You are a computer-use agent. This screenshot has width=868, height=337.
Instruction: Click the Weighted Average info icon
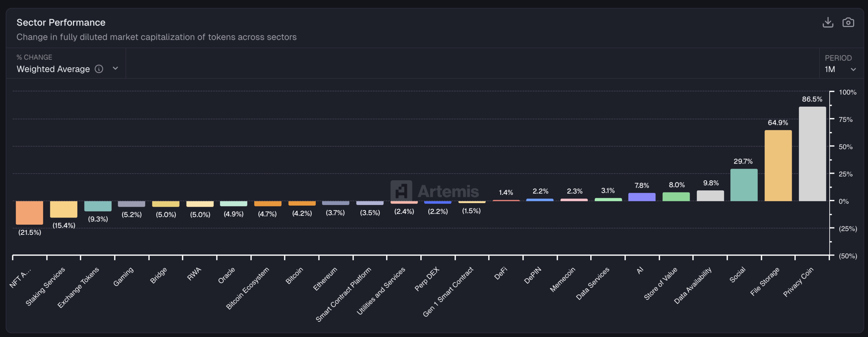click(x=99, y=69)
